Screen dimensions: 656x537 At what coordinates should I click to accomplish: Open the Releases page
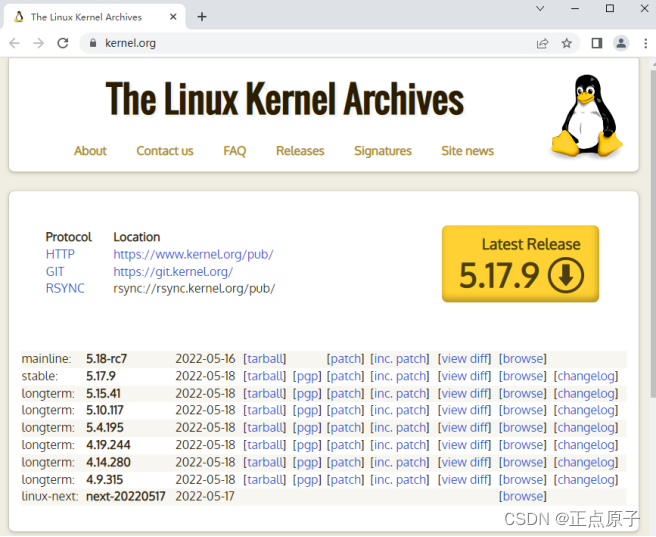[300, 151]
